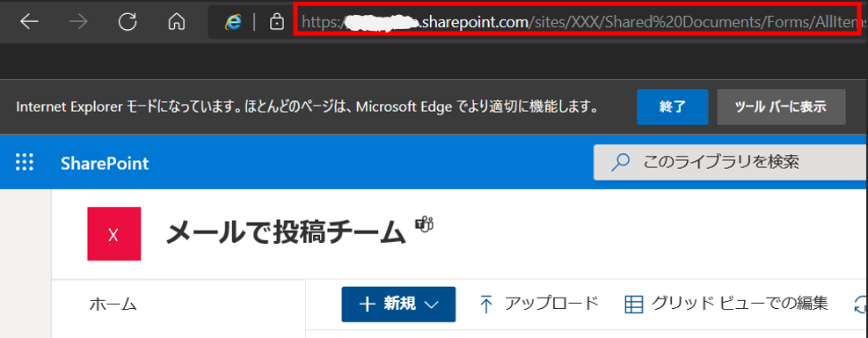Click the sync icon at the toolbar's edge
The image size is (868, 338).
(x=861, y=305)
